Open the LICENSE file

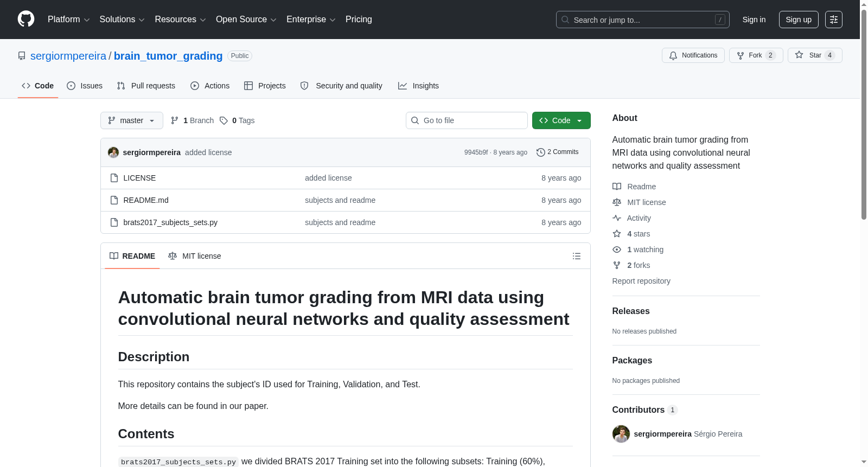(x=139, y=178)
